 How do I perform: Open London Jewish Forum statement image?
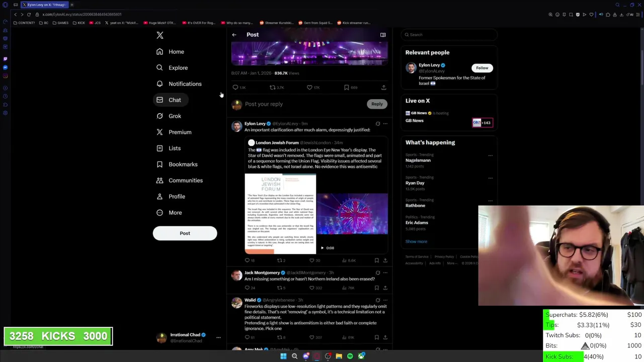(x=280, y=214)
